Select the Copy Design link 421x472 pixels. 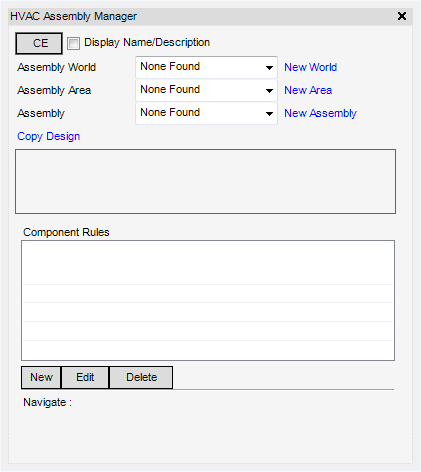click(x=49, y=136)
